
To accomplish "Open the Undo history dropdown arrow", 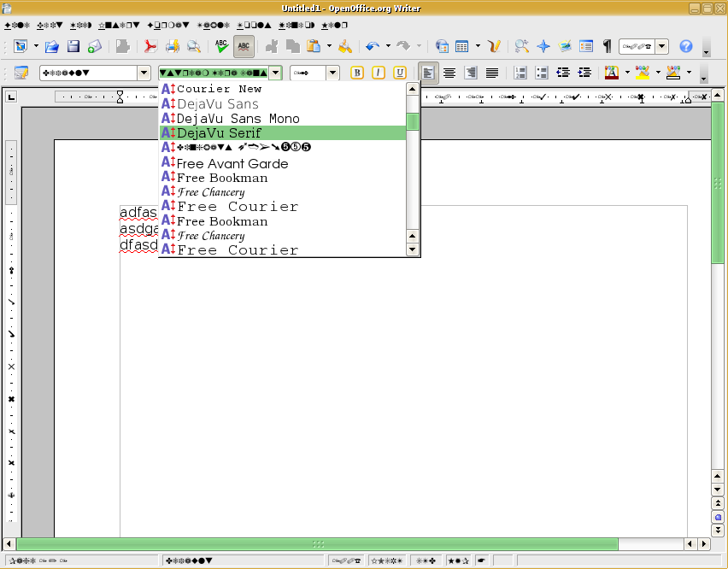I will [388, 46].
